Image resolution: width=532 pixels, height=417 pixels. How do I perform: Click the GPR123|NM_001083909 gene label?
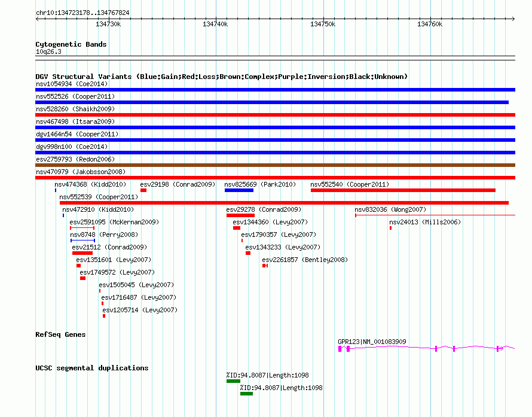(x=372, y=342)
